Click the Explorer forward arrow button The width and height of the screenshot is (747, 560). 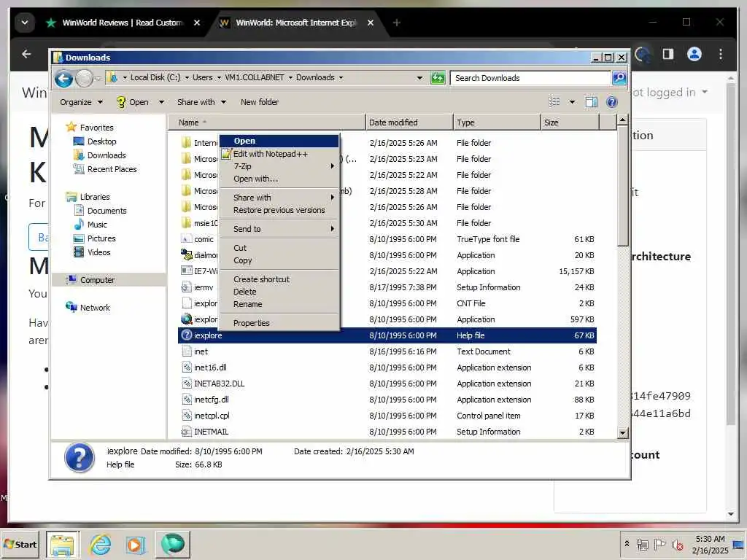(x=84, y=78)
